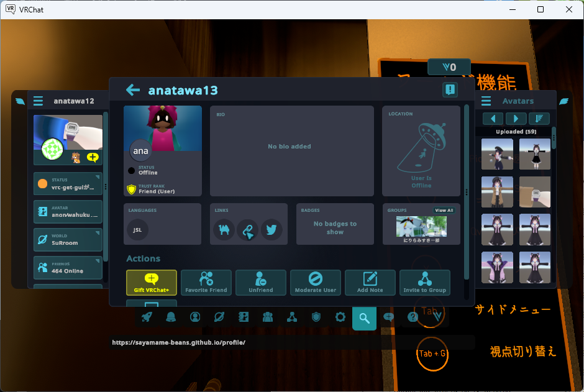Select the wristwatch avatar thumbnail

tap(535, 192)
